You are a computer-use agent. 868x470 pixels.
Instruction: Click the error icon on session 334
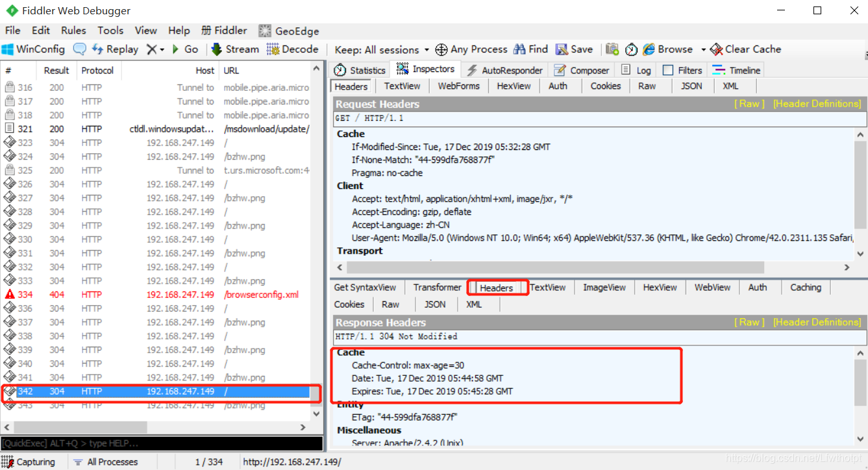10,295
